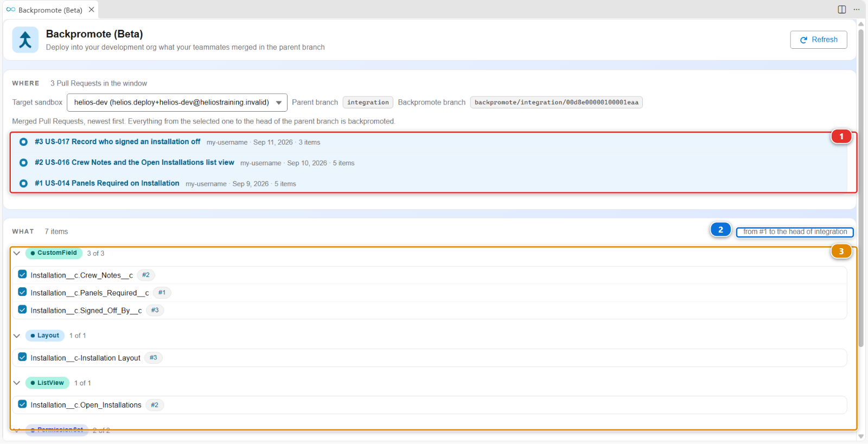The width and height of the screenshot is (868, 444).
Task: Click the #2 badge beside Open_Installations
Action: pyautogui.click(x=155, y=405)
